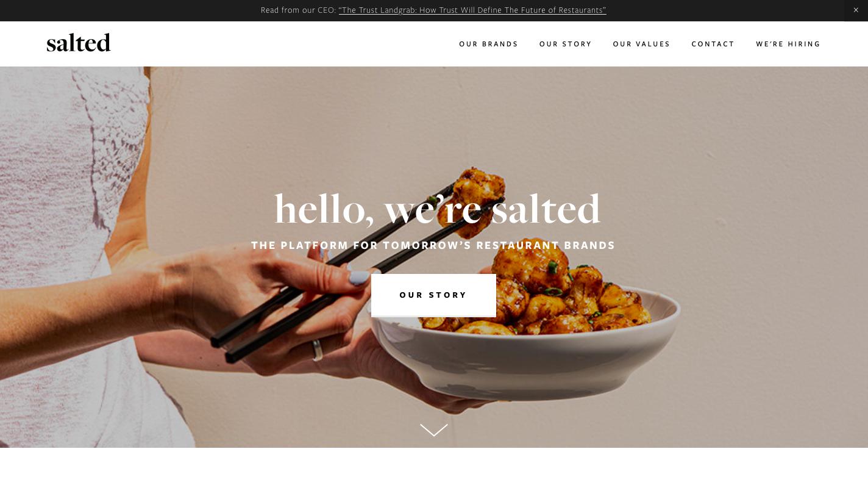Open the Our Values page
The height and width of the screenshot is (496, 868).
pyautogui.click(x=641, y=44)
